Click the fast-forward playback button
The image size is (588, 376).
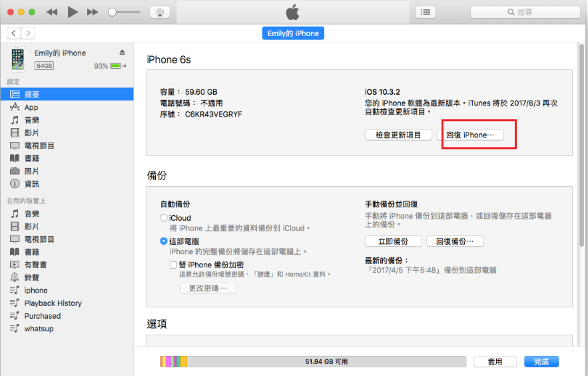93,12
